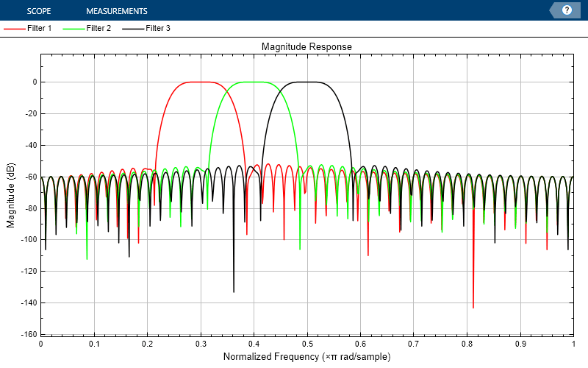Click the -100 tick label on y-axis
The width and height of the screenshot is (588, 368).
[x=29, y=239]
